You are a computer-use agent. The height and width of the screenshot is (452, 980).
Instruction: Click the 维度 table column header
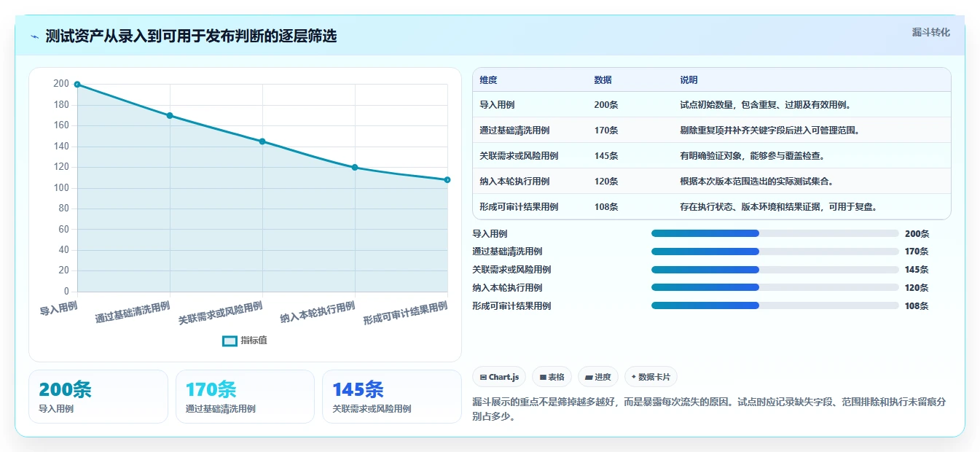tap(488, 80)
